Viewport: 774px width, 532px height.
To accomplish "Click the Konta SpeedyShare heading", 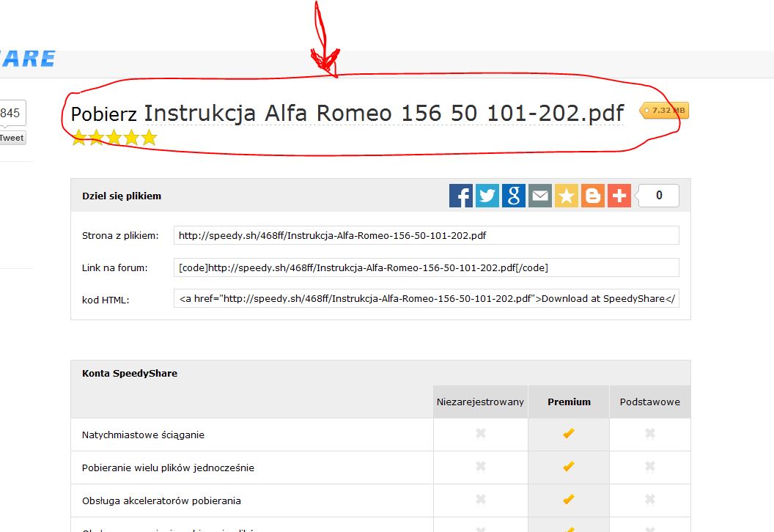I will pyautogui.click(x=130, y=373).
